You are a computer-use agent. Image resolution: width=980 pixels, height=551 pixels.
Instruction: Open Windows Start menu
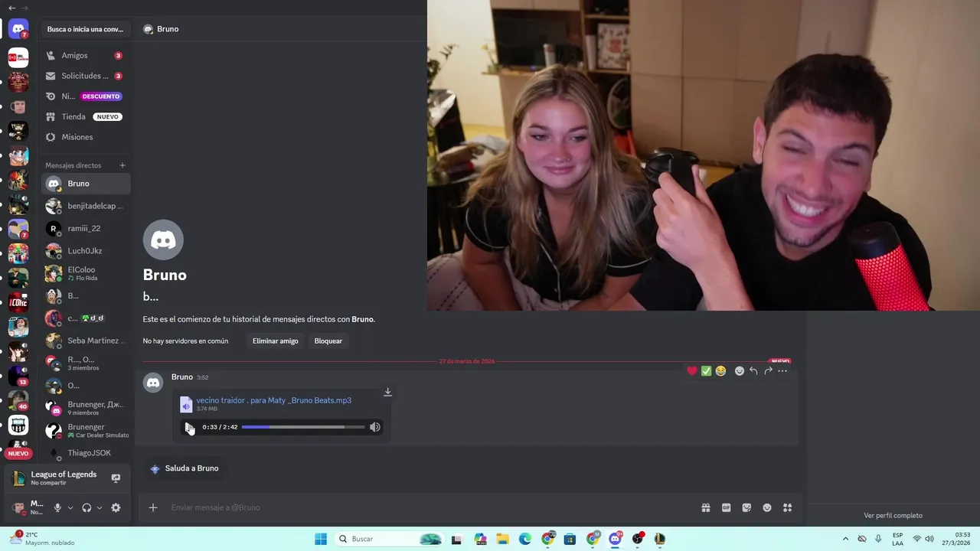[321, 539]
